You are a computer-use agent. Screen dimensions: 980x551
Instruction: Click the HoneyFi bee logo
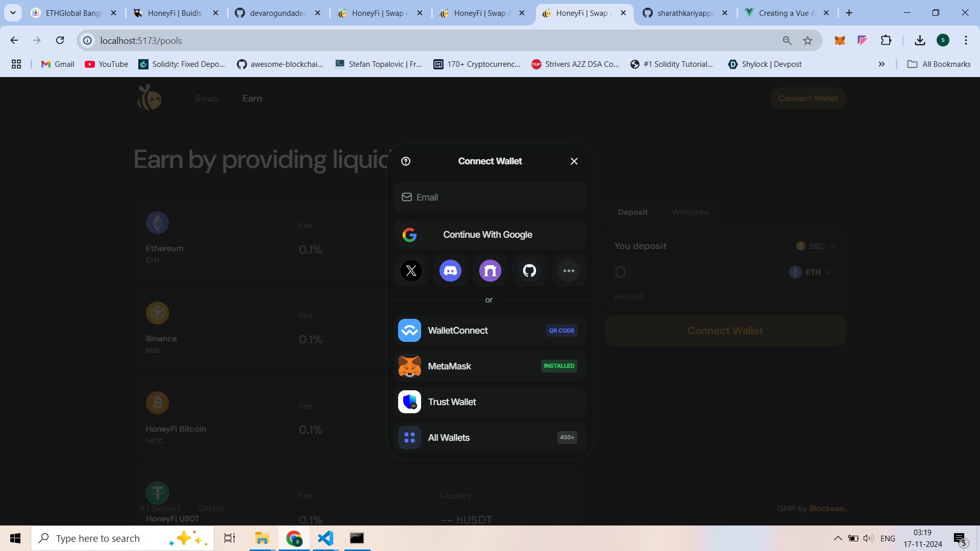click(x=150, y=97)
